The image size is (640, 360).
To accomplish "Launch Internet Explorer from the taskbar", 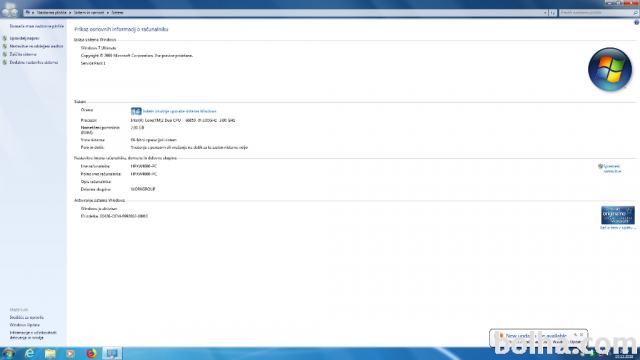I will click(x=29, y=353).
